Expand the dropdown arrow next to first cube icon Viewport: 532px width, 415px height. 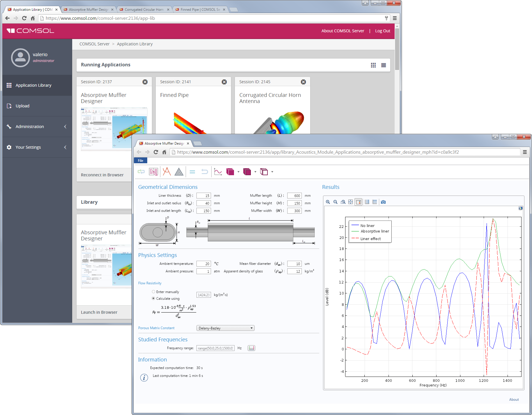pyautogui.click(x=238, y=172)
